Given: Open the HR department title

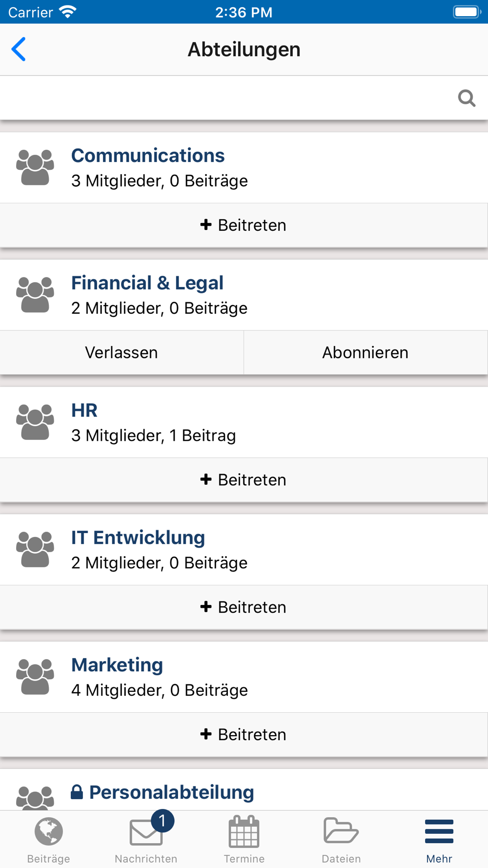Looking at the screenshot, I should 84,411.
